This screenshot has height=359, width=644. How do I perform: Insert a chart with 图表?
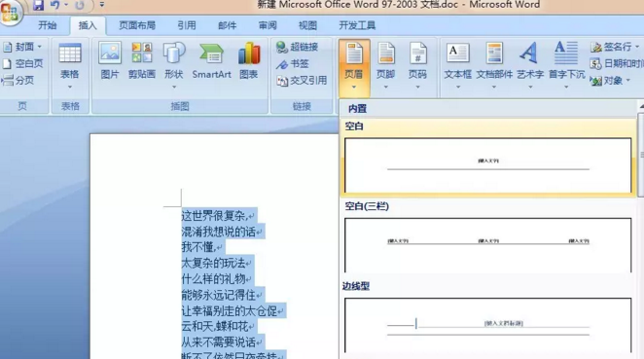pos(249,60)
